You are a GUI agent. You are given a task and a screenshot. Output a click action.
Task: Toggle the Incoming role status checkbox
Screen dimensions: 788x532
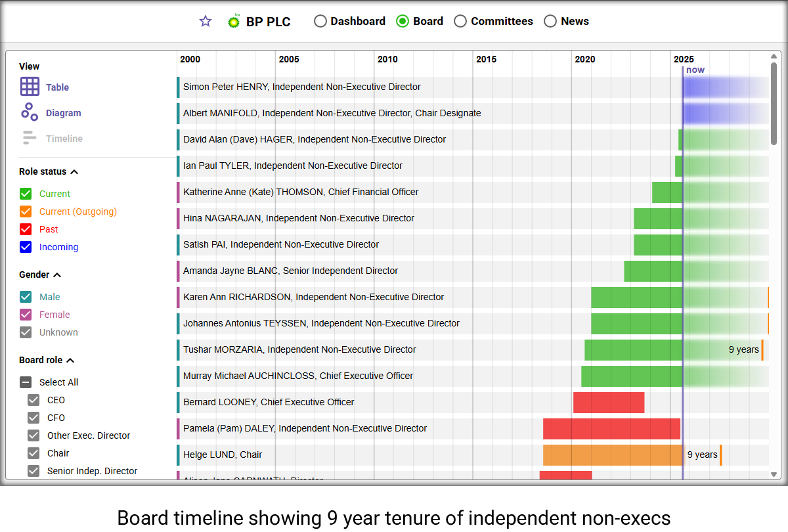[x=26, y=247]
